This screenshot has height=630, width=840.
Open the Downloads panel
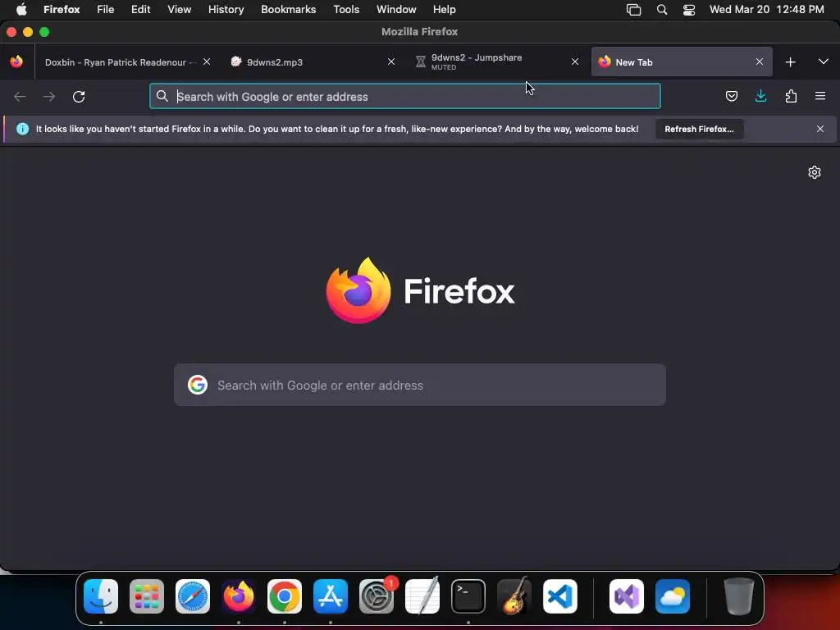(760, 97)
